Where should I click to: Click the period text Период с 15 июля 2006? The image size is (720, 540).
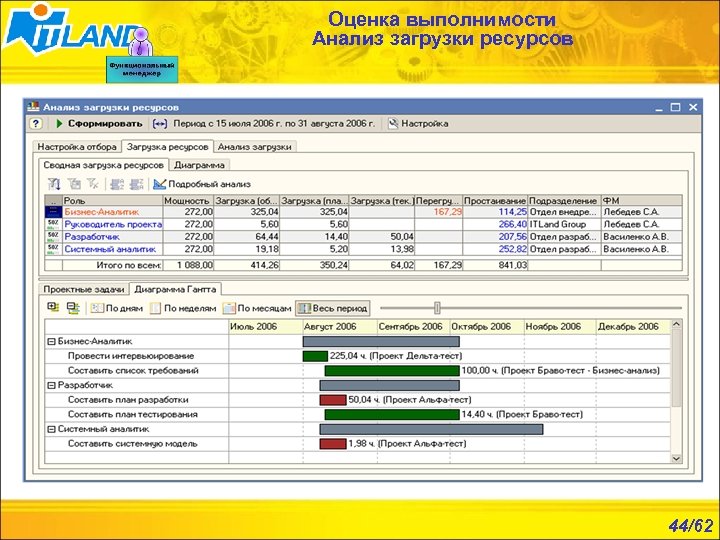tap(274, 124)
